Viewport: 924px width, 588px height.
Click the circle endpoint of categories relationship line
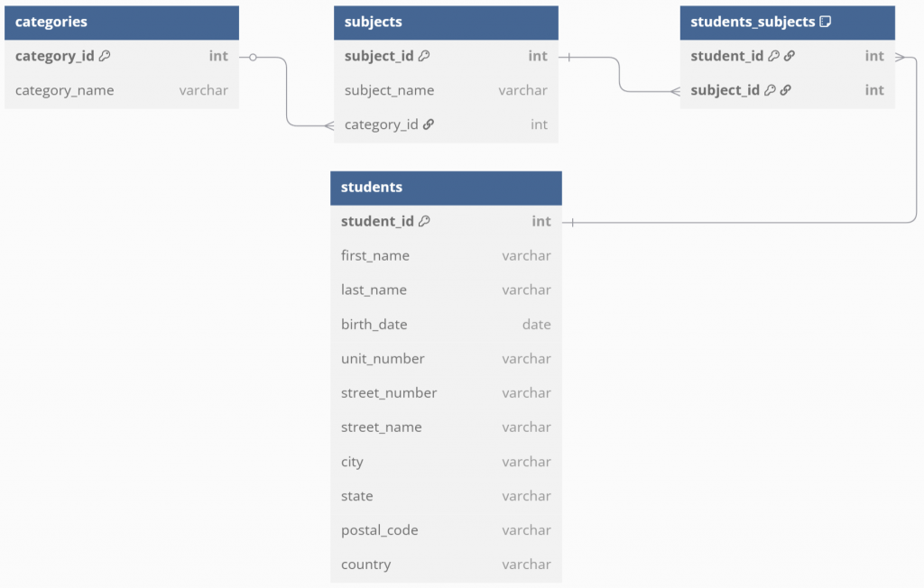[253, 57]
